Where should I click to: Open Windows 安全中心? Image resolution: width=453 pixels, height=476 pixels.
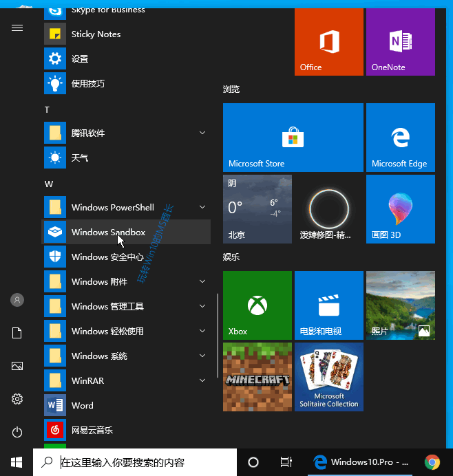click(126, 257)
